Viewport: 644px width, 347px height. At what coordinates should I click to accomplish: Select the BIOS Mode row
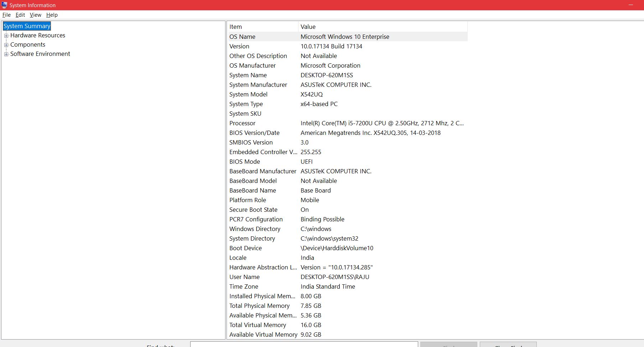point(348,162)
